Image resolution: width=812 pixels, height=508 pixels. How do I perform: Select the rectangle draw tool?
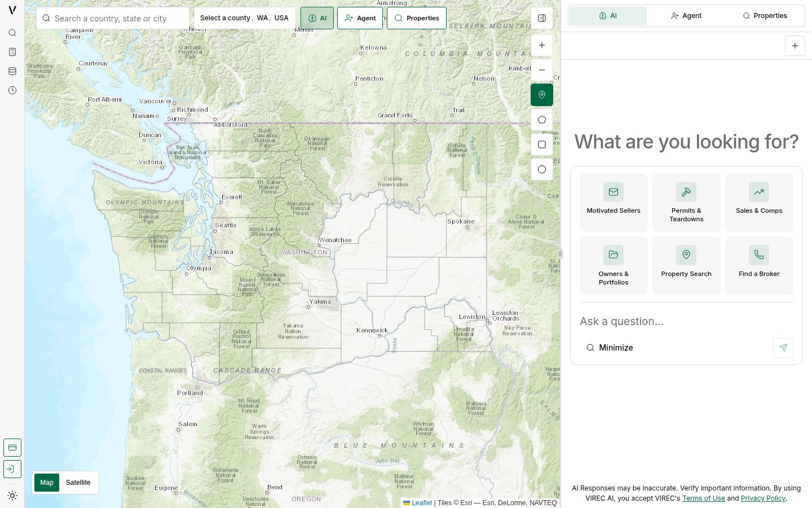point(542,144)
